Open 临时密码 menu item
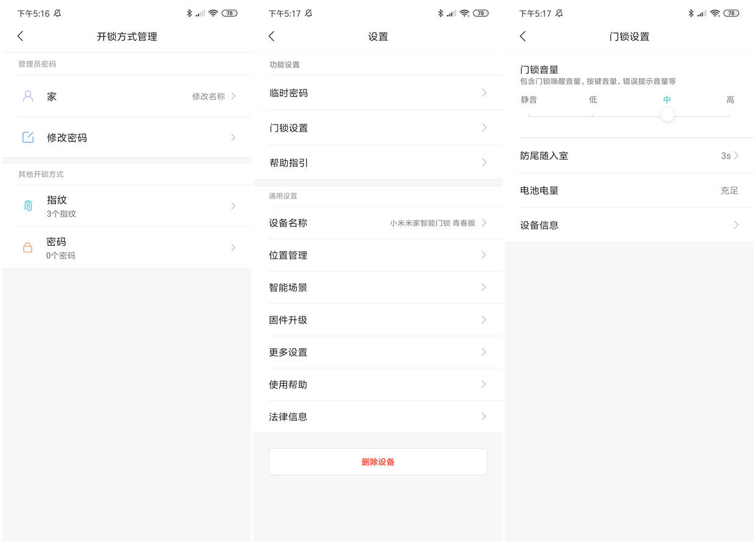 378,93
